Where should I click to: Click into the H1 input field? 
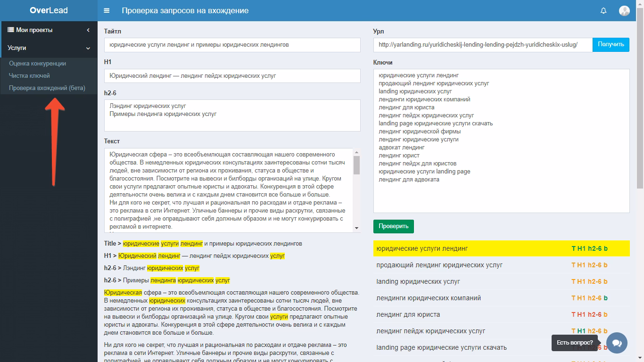tap(232, 76)
